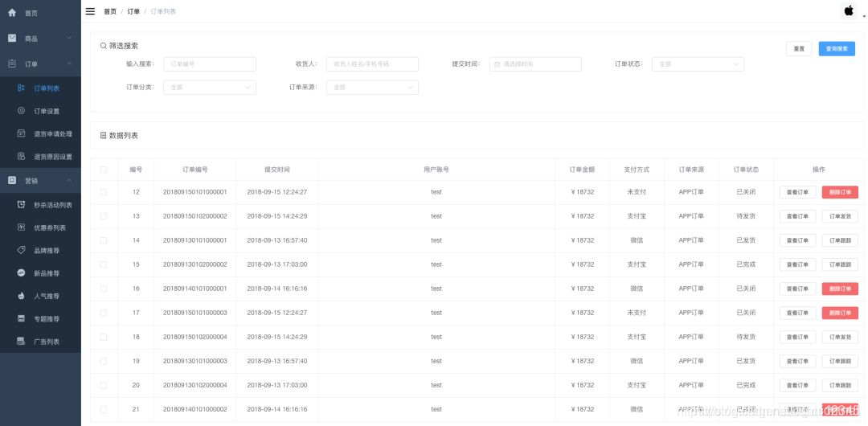Open the 广告列表 menu item
The height and width of the screenshot is (426, 868).
(40, 342)
